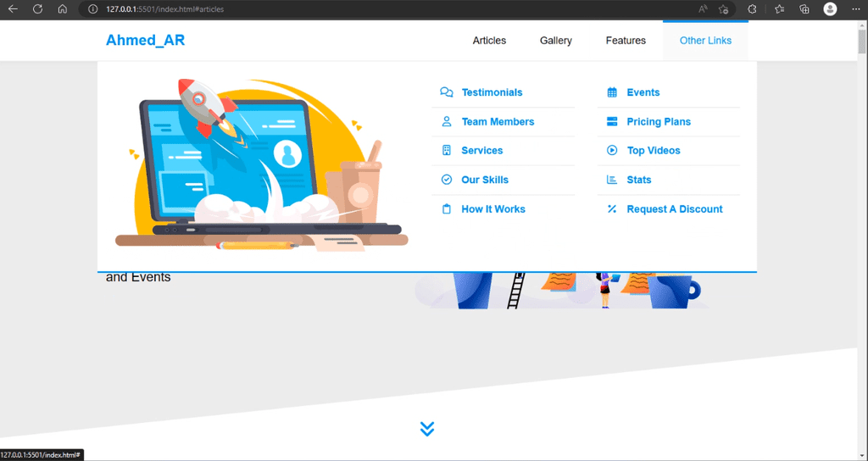The height and width of the screenshot is (461, 868).
Task: Open the browser profile avatar
Action: click(x=830, y=8)
